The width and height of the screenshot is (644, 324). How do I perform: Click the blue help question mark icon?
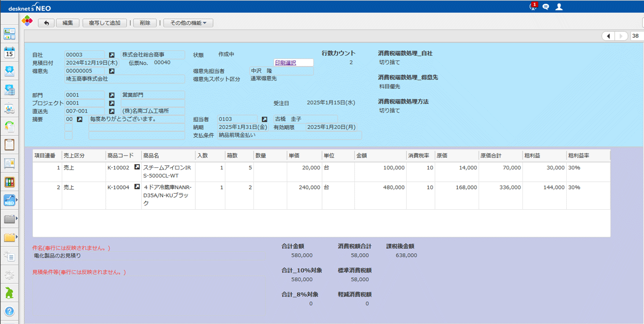(9, 311)
